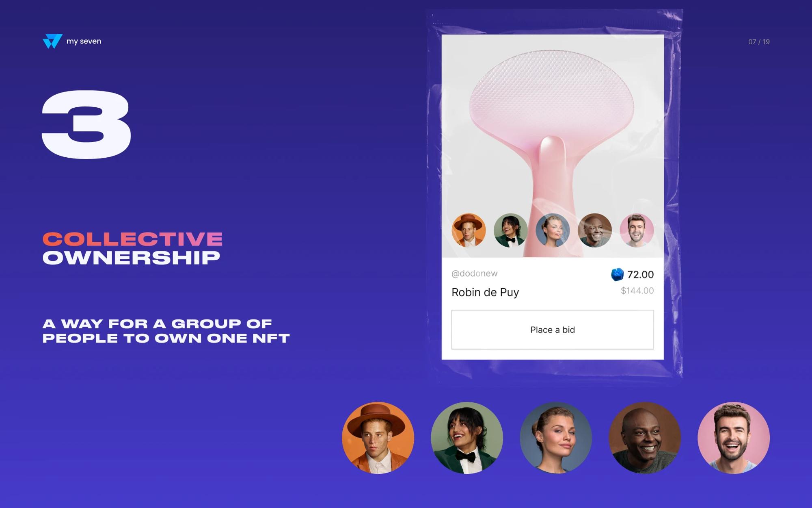The width and height of the screenshot is (812, 508).
Task: Select large avatar of bearded man on pink
Action: point(734,438)
